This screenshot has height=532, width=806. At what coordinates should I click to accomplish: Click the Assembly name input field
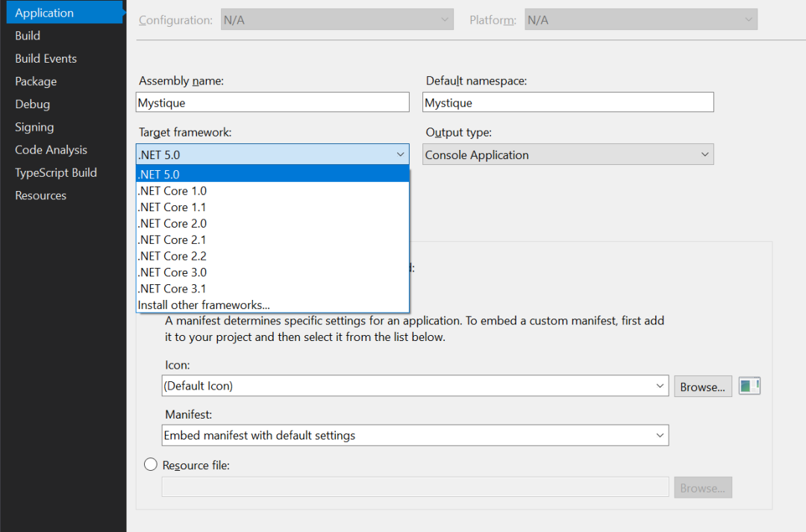click(x=272, y=102)
